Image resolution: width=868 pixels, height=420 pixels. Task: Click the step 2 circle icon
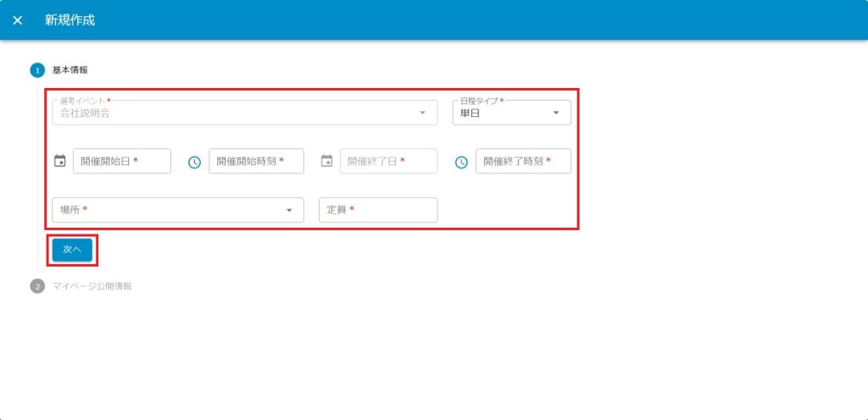point(37,286)
